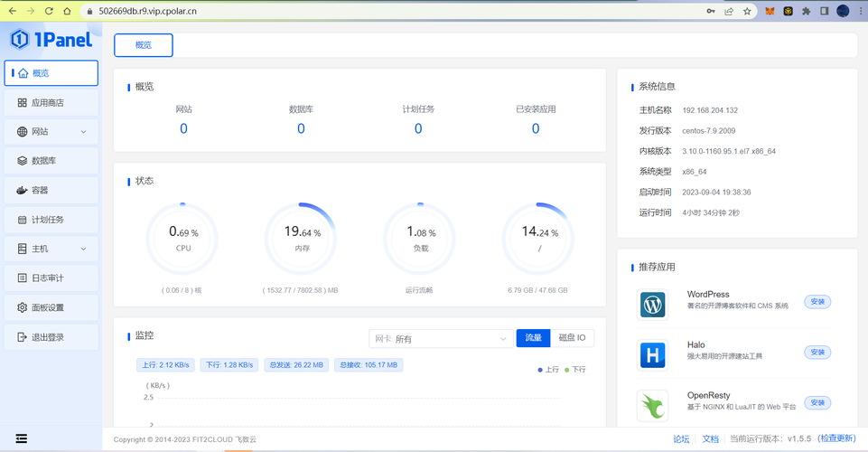Click the Halo app icon
This screenshot has height=452, width=868.
tap(652, 355)
